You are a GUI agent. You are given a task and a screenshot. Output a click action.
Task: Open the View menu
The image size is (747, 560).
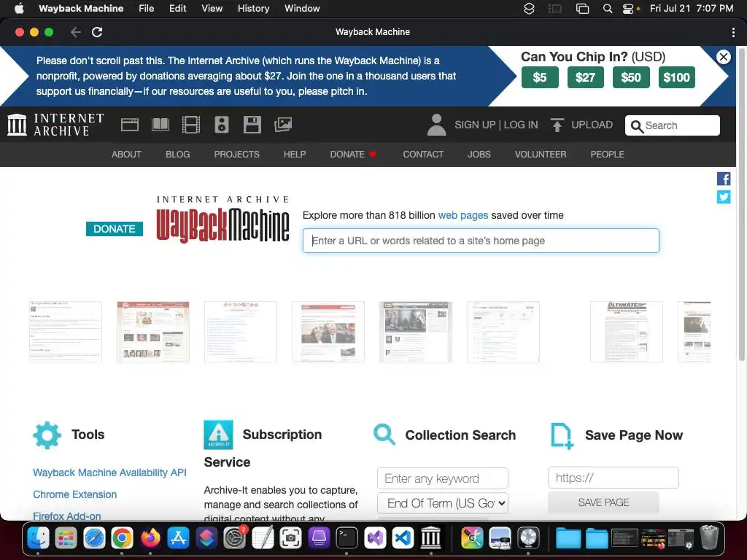tap(212, 9)
